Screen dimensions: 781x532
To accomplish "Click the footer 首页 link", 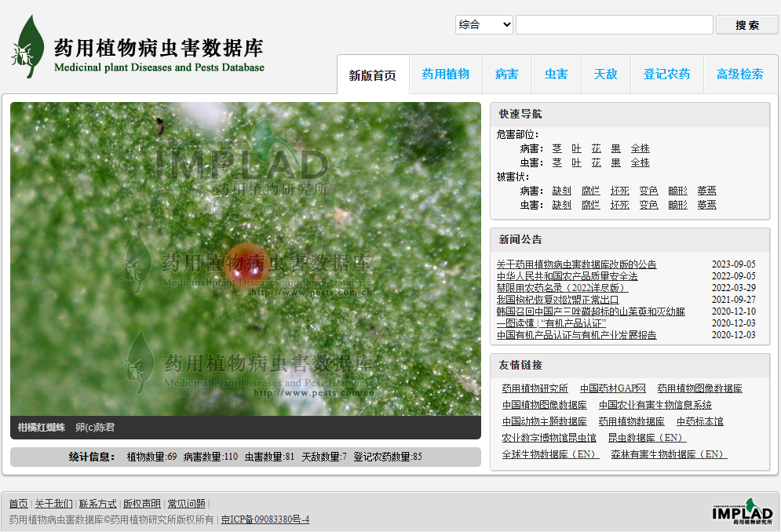I will (x=18, y=504).
